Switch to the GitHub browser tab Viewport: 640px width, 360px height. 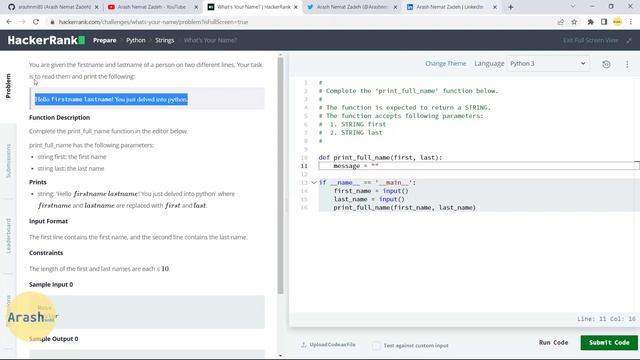pos(53,7)
